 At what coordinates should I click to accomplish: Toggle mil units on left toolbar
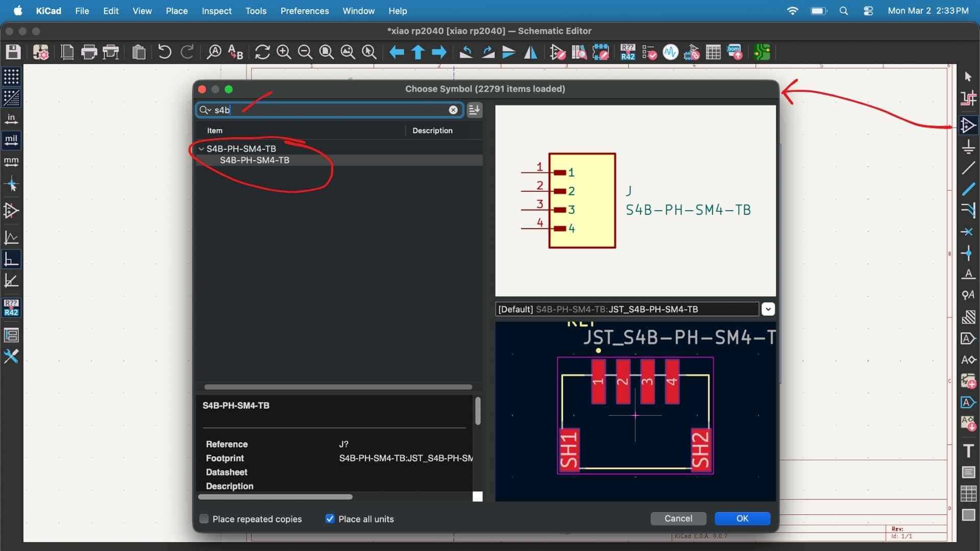tap(11, 139)
